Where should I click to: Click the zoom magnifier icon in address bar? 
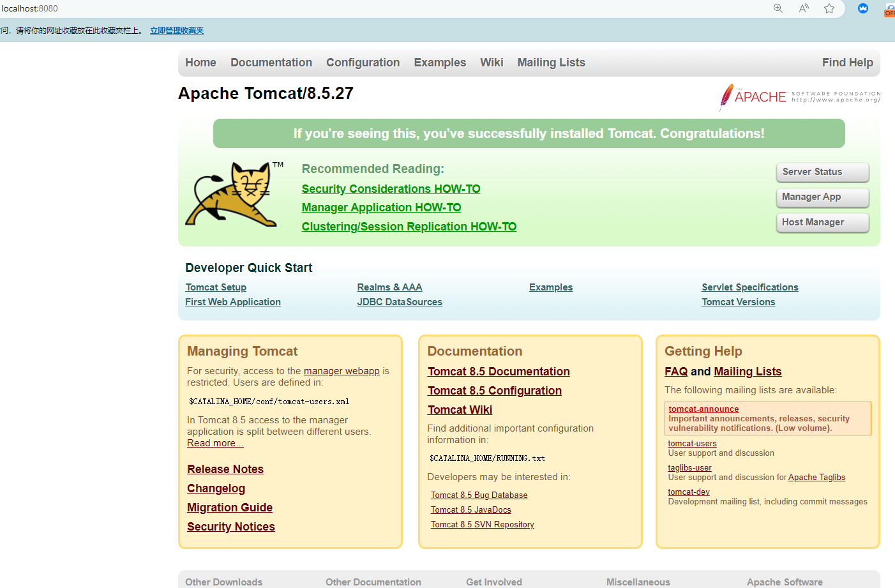778,8
